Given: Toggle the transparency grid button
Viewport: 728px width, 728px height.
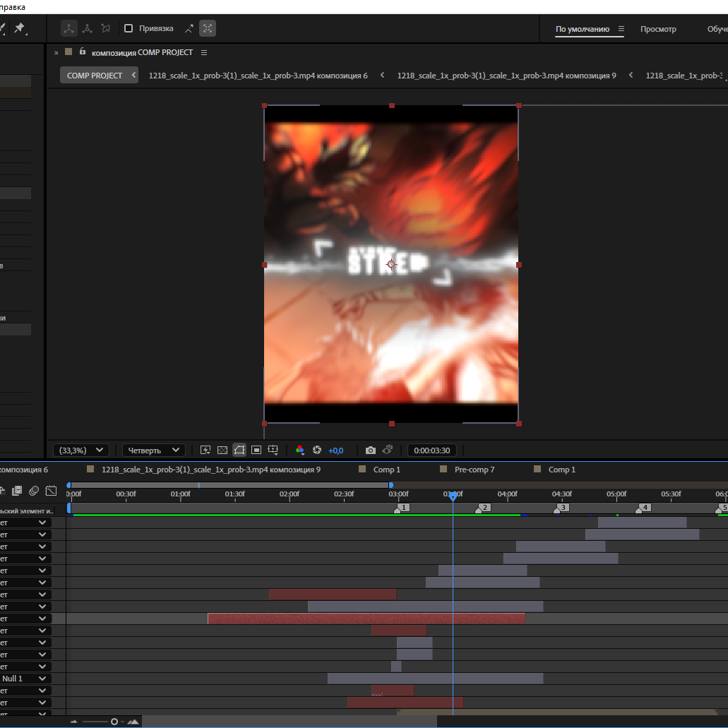Looking at the screenshot, I should pos(222,450).
